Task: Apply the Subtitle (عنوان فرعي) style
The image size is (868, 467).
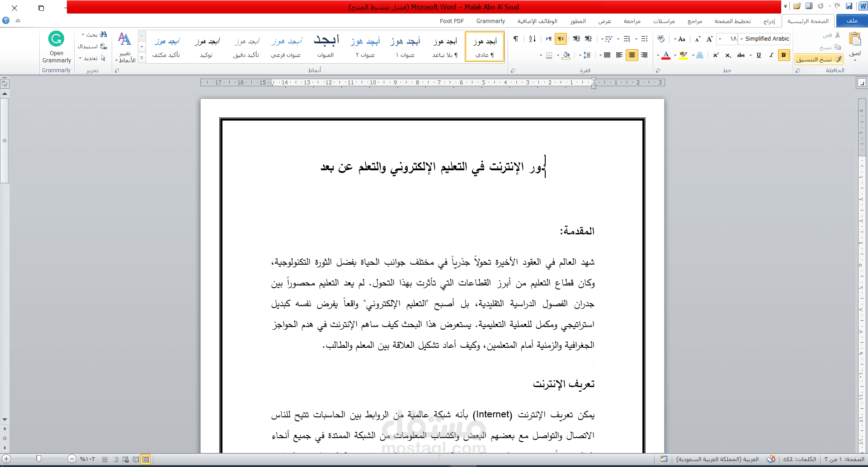Action: tap(286, 47)
